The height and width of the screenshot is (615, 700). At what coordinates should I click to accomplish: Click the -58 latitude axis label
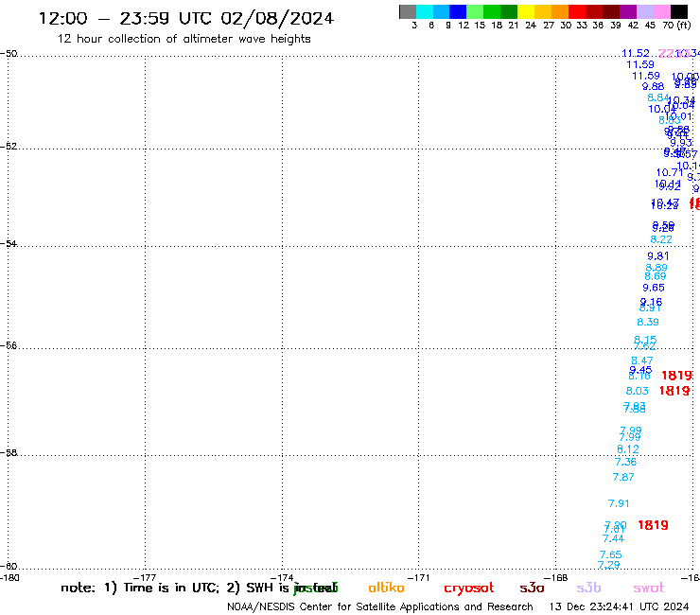click(9, 452)
